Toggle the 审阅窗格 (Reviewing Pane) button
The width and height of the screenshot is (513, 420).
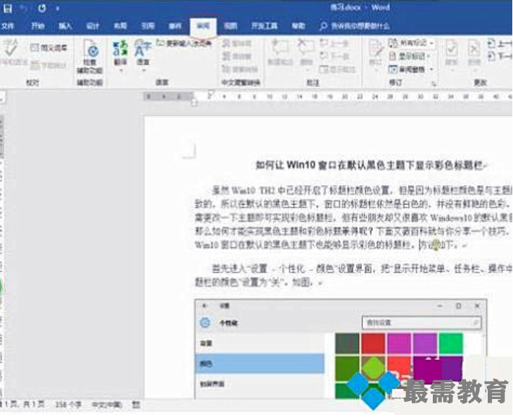coord(407,69)
